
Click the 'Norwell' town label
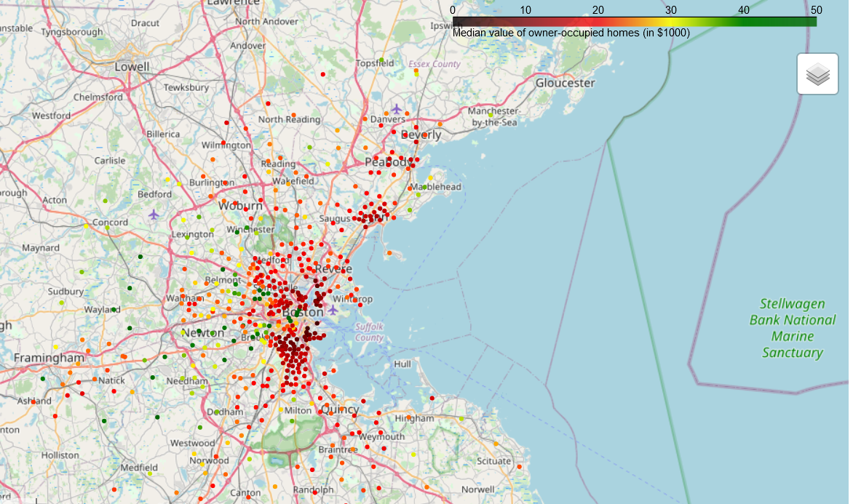click(477, 489)
